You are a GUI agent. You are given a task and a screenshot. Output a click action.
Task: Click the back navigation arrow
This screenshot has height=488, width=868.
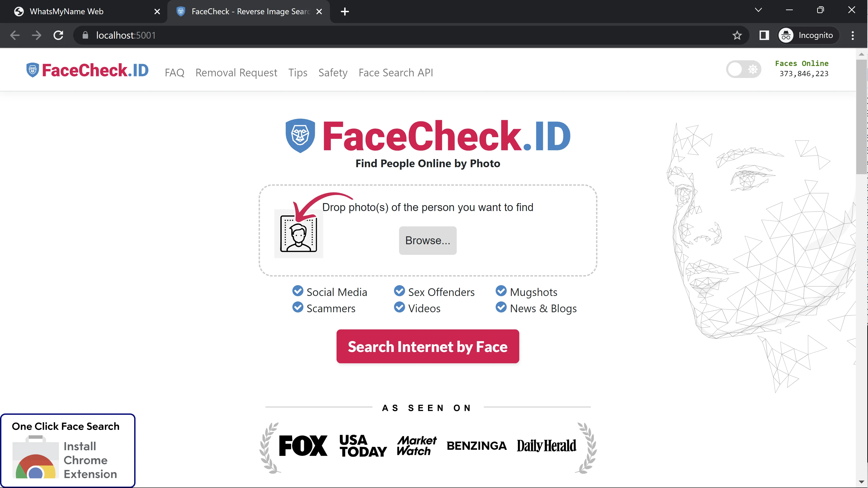(x=14, y=35)
